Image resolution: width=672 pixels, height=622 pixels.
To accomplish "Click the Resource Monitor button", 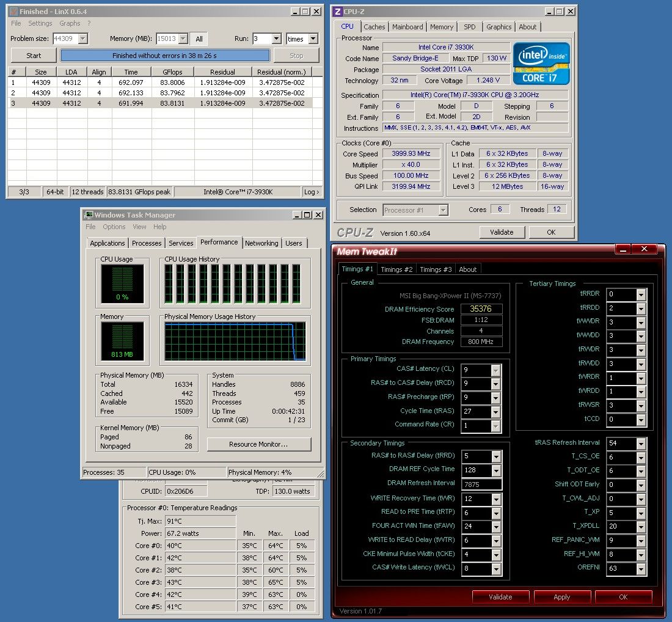I will pyautogui.click(x=258, y=444).
